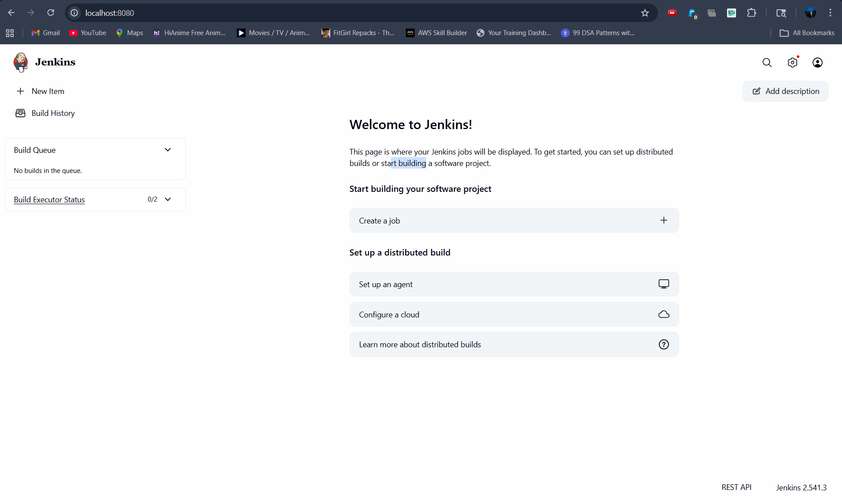Screen dimensions: 842x504
Task: Click the plus icon beside New Item
Action: click(x=20, y=91)
